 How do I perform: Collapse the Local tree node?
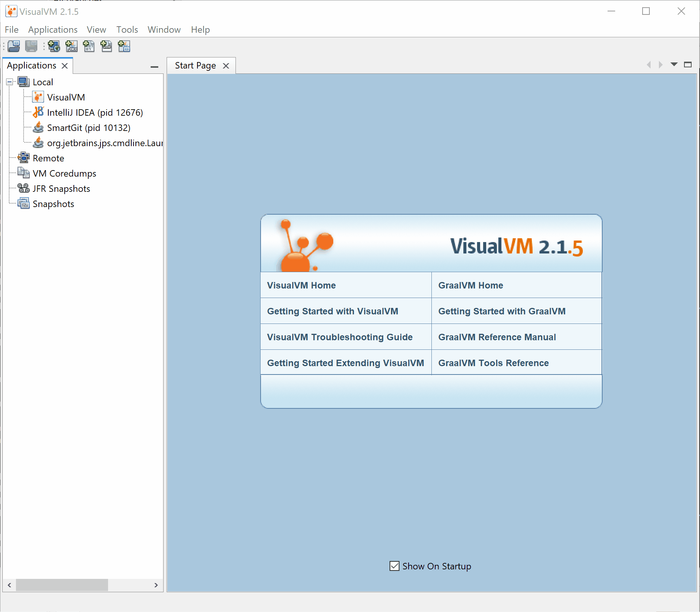click(x=10, y=82)
